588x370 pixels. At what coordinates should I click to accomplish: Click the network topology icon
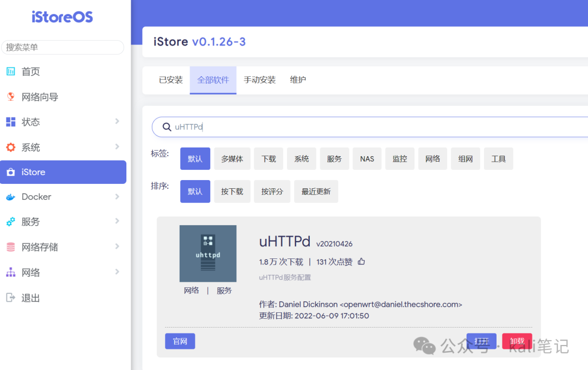[x=11, y=272]
